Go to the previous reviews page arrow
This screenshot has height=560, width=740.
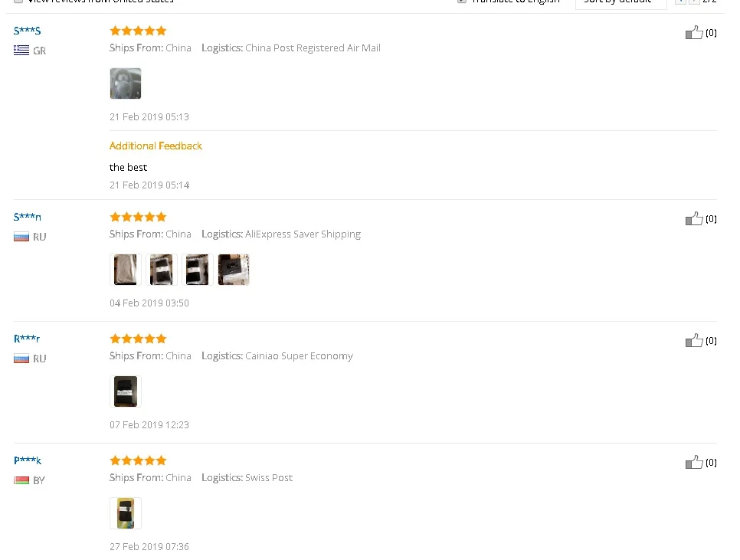coord(680,2)
